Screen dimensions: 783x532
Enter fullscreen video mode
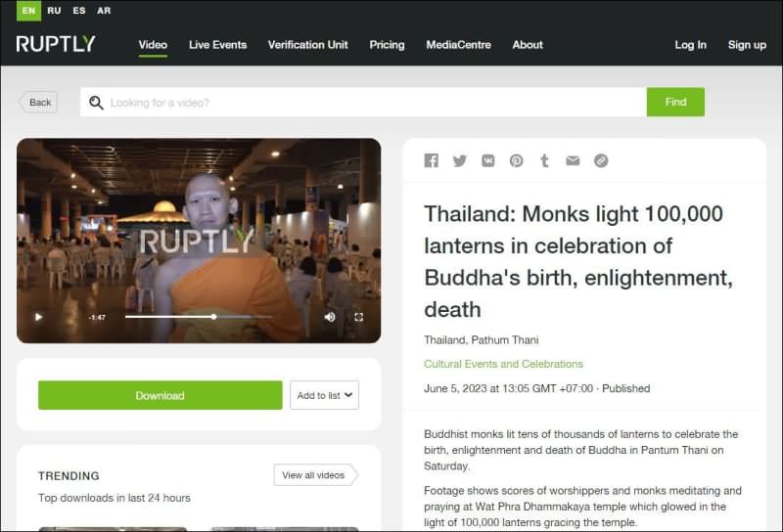click(358, 317)
